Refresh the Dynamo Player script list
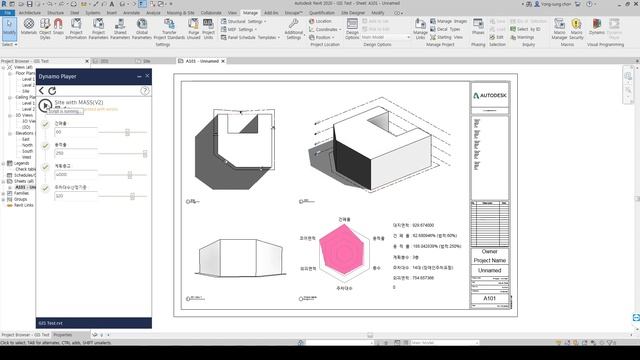This screenshot has height=360, width=640. 52,91
